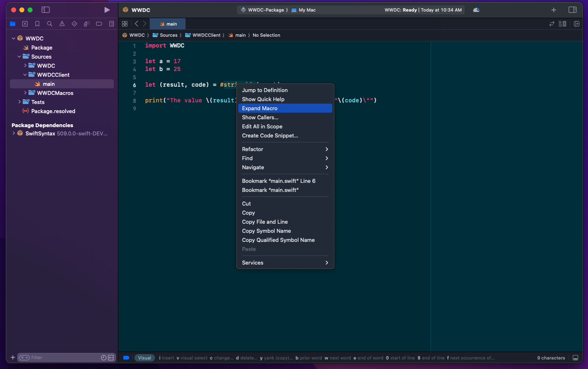Switch to the main editor tab
The height and width of the screenshot is (369, 588).
click(x=168, y=24)
